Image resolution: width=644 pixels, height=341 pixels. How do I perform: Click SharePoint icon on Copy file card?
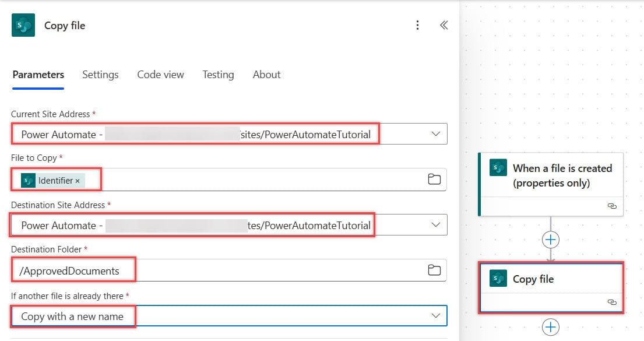(x=498, y=279)
